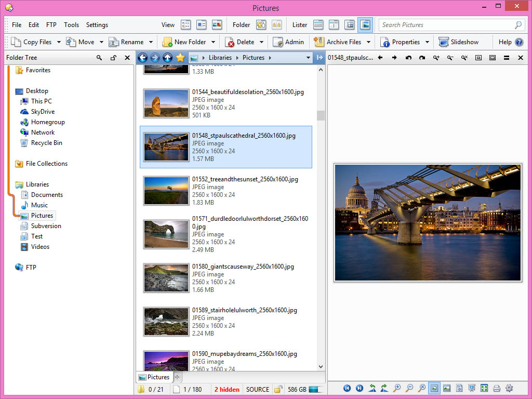Expand the Archive Files dropdown arrow

tap(368, 42)
